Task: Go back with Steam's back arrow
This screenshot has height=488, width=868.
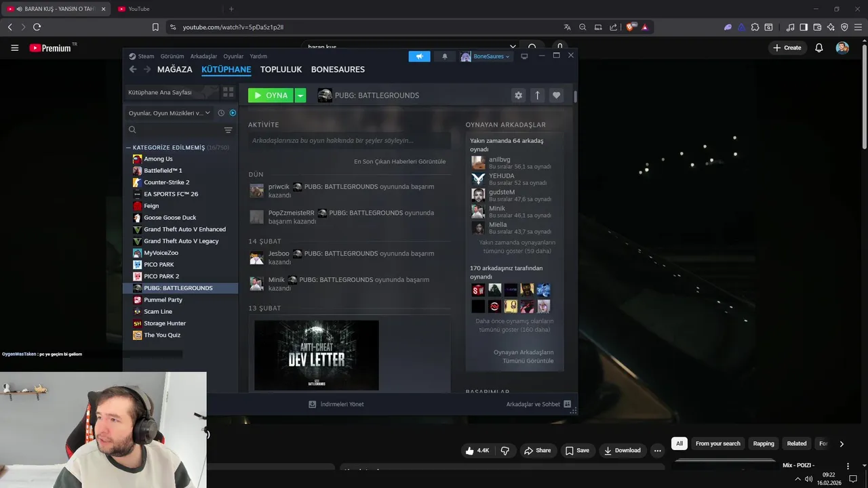Action: click(133, 69)
